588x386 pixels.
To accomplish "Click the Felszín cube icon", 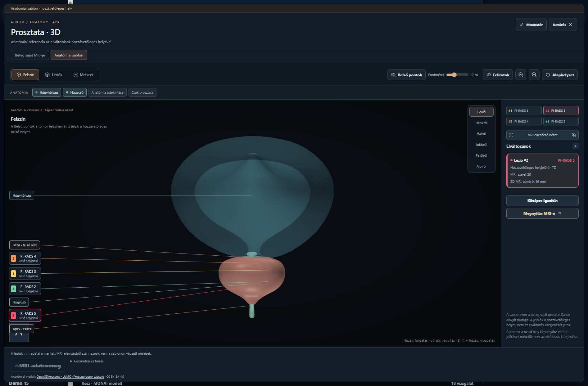I will (x=19, y=75).
